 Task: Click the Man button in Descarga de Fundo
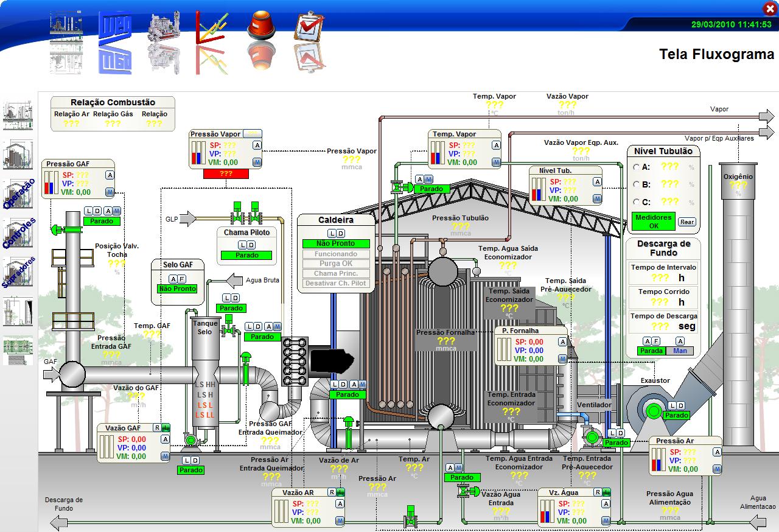680,351
